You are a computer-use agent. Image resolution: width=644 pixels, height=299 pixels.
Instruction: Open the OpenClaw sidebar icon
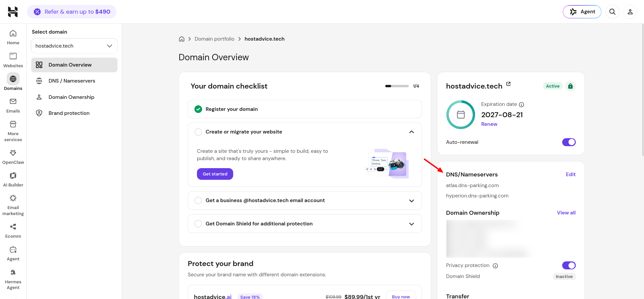tap(13, 153)
